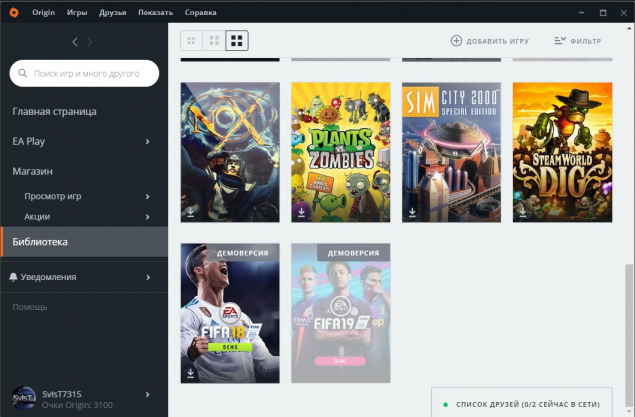Image resolution: width=635 pixels, height=417 pixels.
Task: Select Библиотека in the sidebar
Action: 84,242
